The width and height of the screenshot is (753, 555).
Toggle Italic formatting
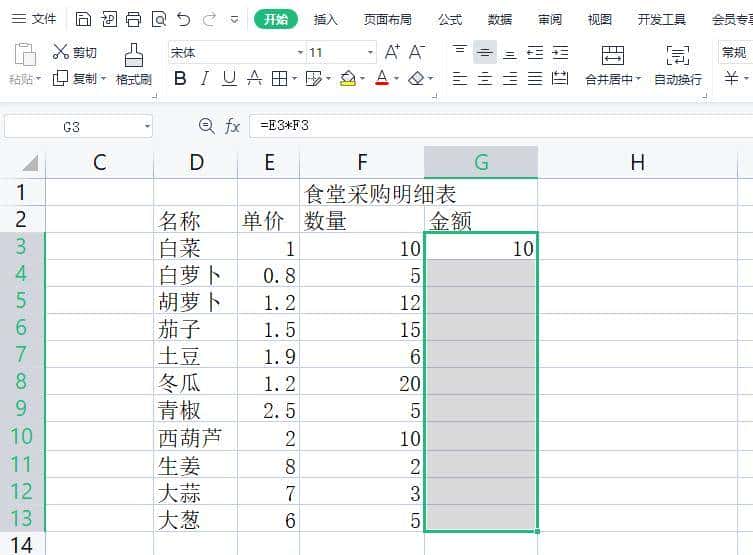click(x=205, y=78)
